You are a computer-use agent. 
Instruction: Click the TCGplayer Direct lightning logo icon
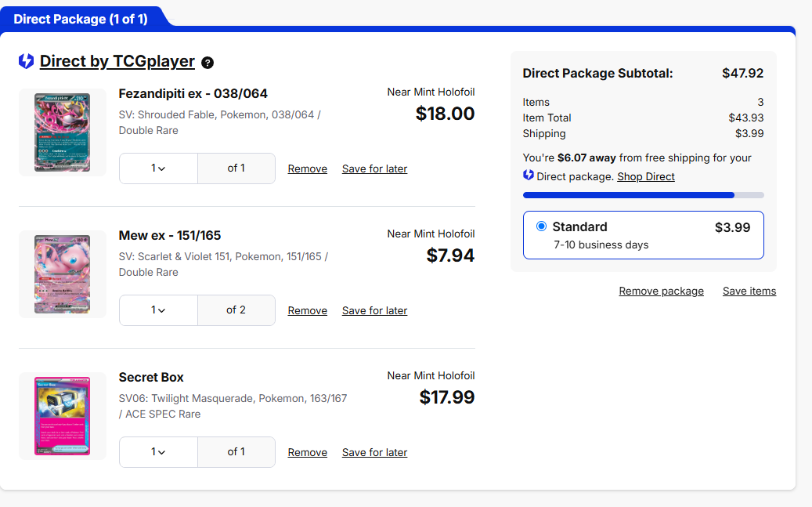click(26, 61)
